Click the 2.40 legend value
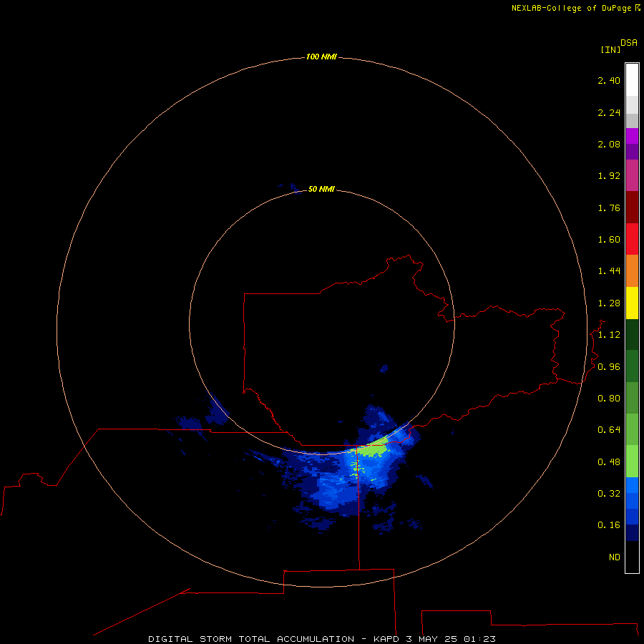644x644 pixels. click(x=609, y=80)
